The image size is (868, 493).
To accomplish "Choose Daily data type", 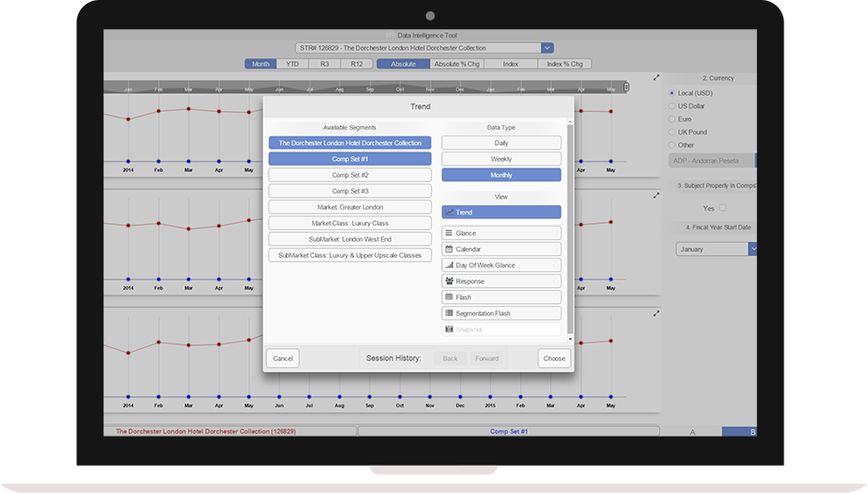I will 501,143.
